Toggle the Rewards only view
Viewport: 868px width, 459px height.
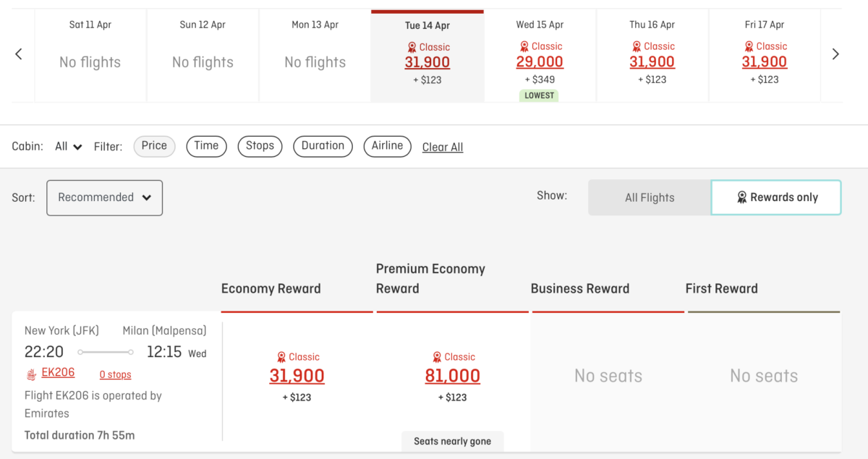pyautogui.click(x=776, y=197)
